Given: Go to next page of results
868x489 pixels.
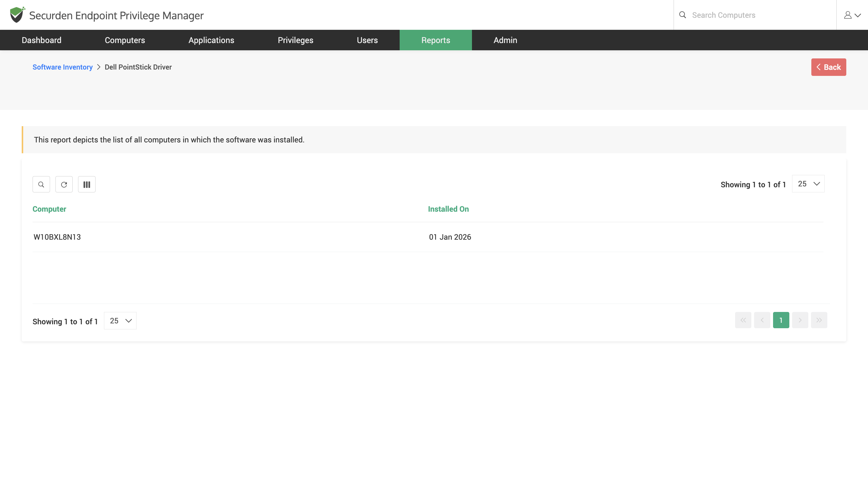Looking at the screenshot, I should pos(800,320).
